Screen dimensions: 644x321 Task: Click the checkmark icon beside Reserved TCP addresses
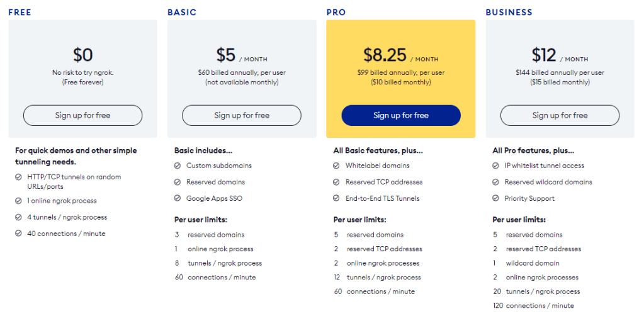point(337,182)
